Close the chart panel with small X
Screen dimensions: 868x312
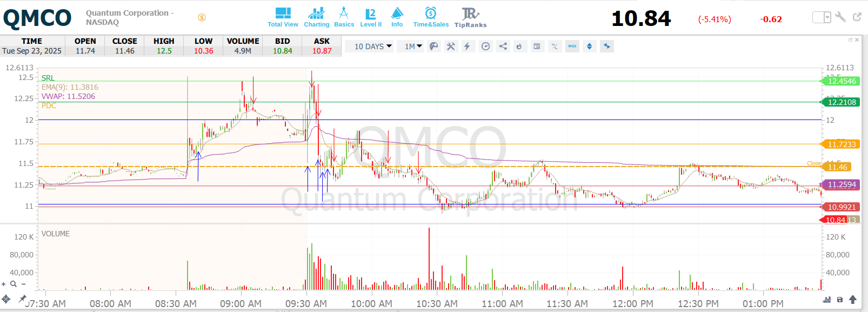pos(857,39)
